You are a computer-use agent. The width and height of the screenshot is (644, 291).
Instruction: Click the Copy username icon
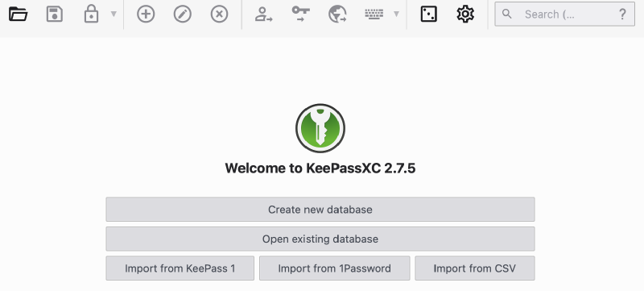coord(263,15)
